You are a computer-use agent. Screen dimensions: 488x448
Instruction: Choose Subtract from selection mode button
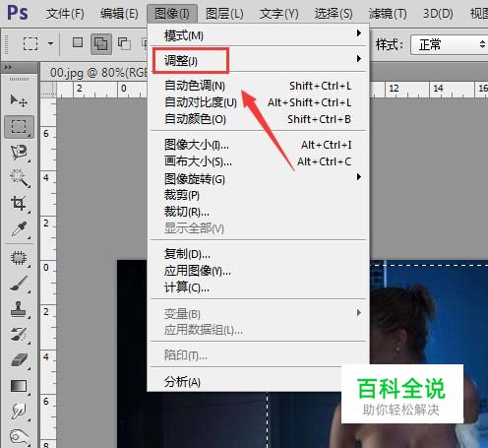click(124, 43)
